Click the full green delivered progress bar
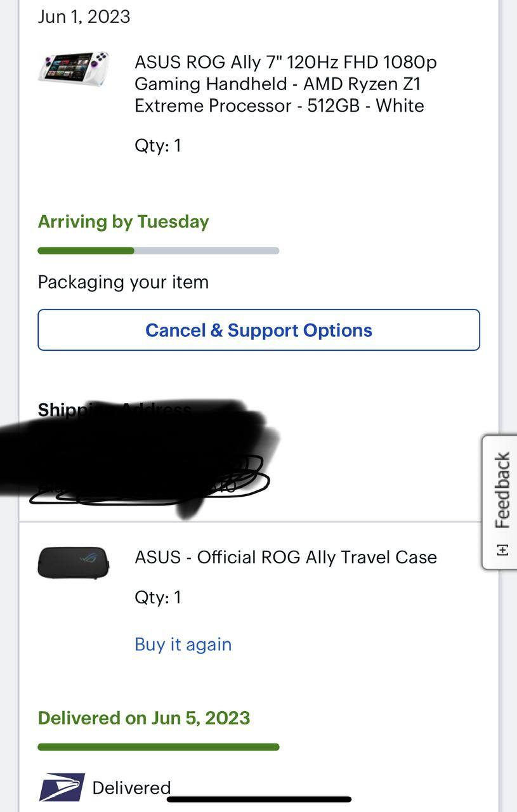This screenshot has width=517, height=812. point(159,747)
